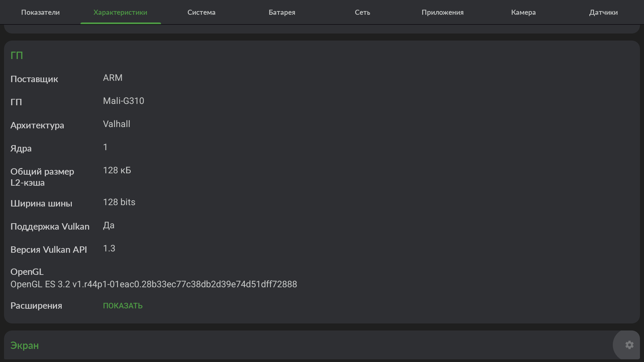Click the Mali-G310 value
Image resolution: width=644 pixels, height=362 pixels.
pyautogui.click(x=123, y=101)
